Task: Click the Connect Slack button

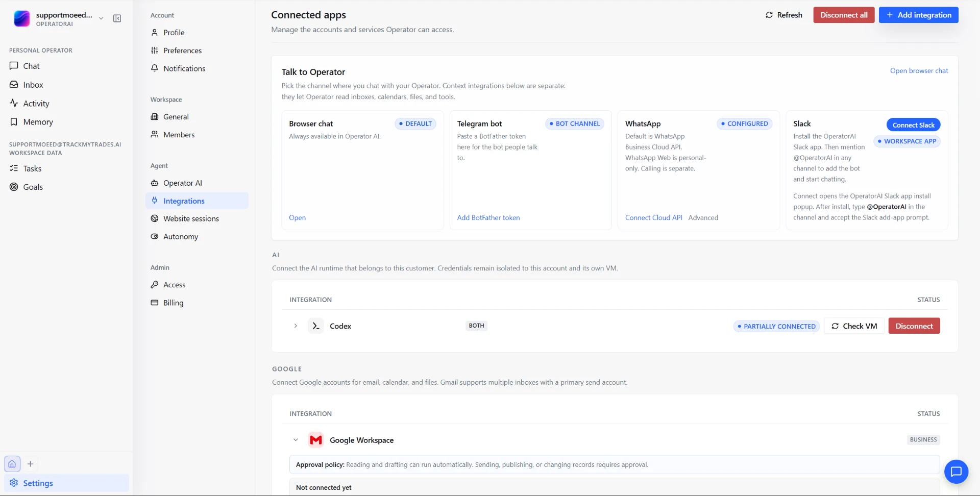Action: point(913,125)
